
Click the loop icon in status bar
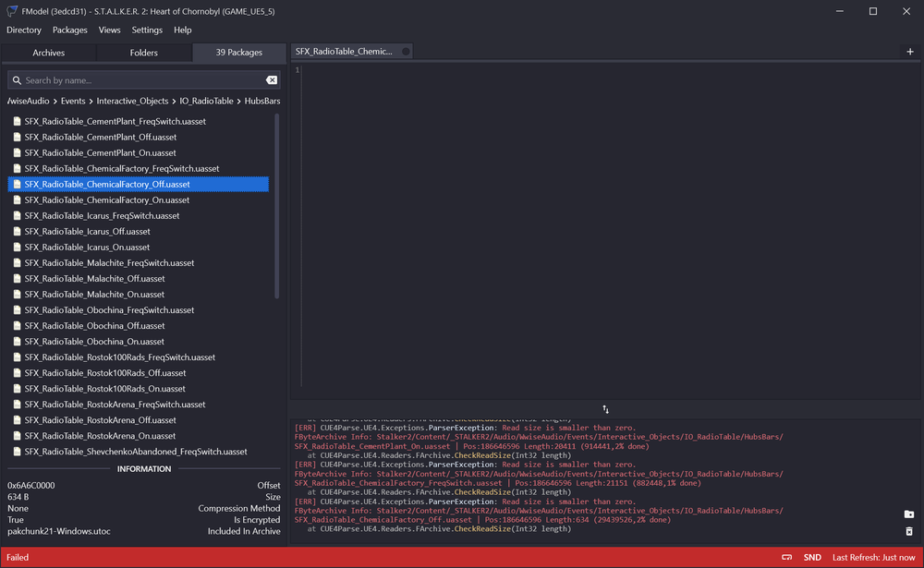(x=786, y=558)
